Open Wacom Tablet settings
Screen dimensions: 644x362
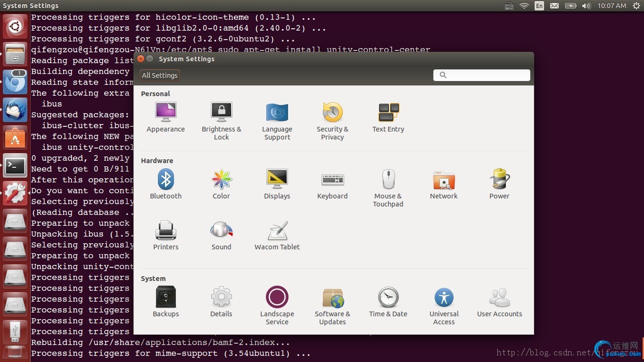click(x=277, y=236)
